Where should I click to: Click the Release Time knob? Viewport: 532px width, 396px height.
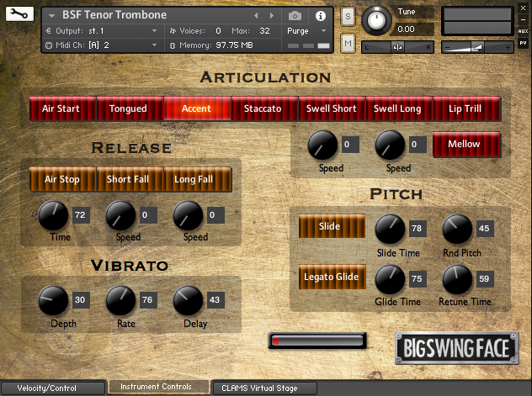click(53, 215)
